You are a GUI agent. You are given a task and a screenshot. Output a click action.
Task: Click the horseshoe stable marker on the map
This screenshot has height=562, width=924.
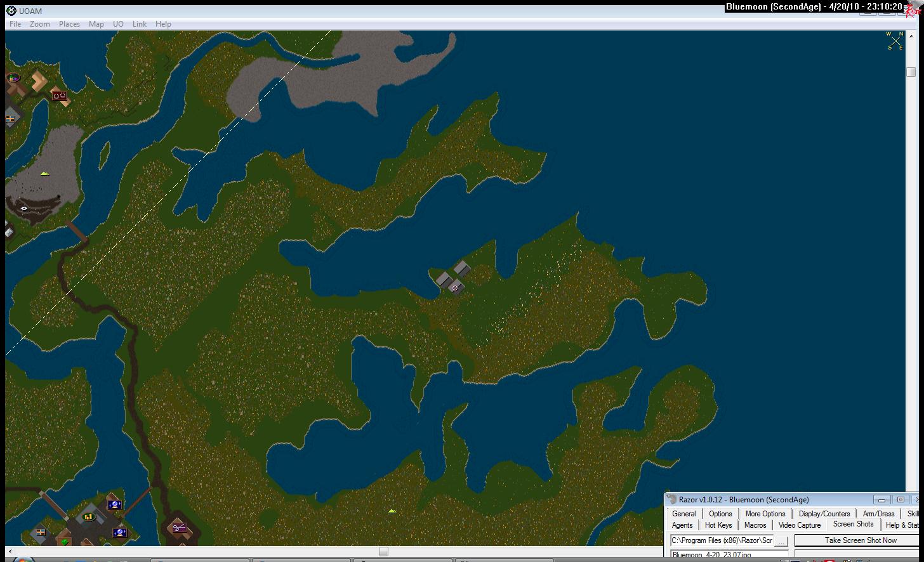(60, 96)
